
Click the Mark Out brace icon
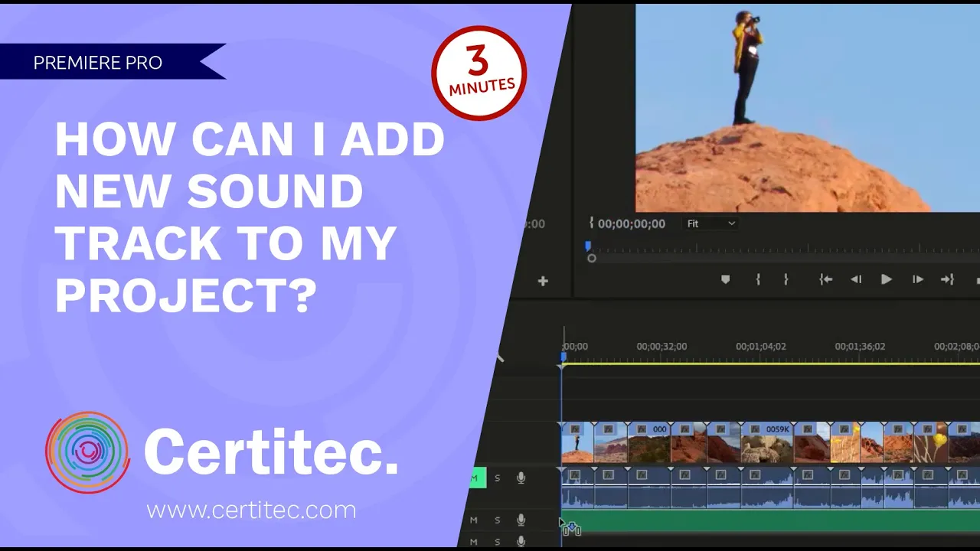click(786, 280)
